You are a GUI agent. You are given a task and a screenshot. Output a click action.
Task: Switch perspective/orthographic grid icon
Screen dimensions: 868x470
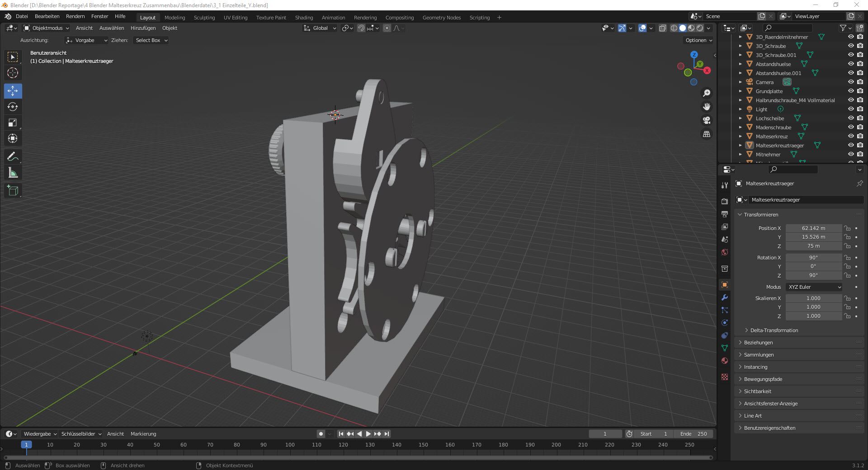(706, 134)
